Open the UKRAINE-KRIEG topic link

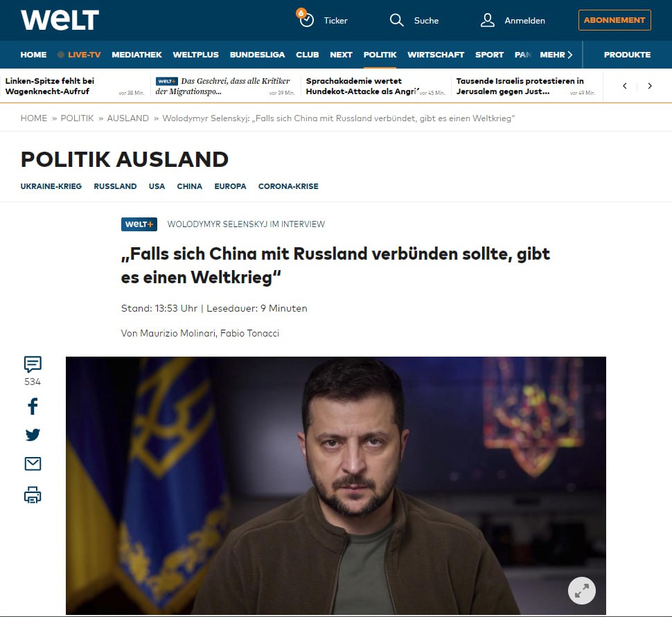51,186
